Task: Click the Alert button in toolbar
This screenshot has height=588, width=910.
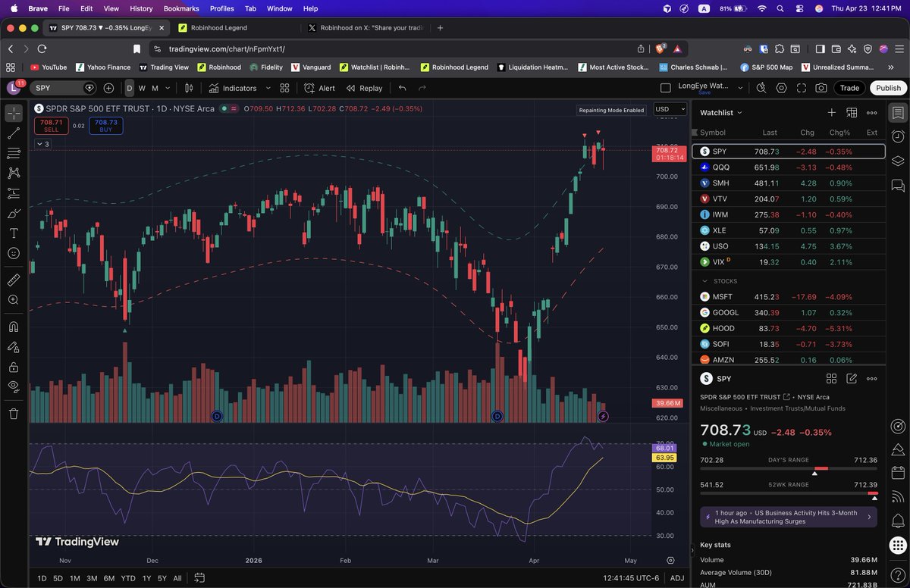Action: pos(320,88)
